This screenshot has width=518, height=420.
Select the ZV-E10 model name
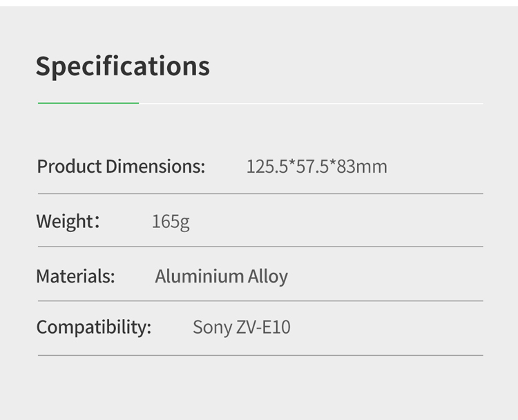click(264, 327)
